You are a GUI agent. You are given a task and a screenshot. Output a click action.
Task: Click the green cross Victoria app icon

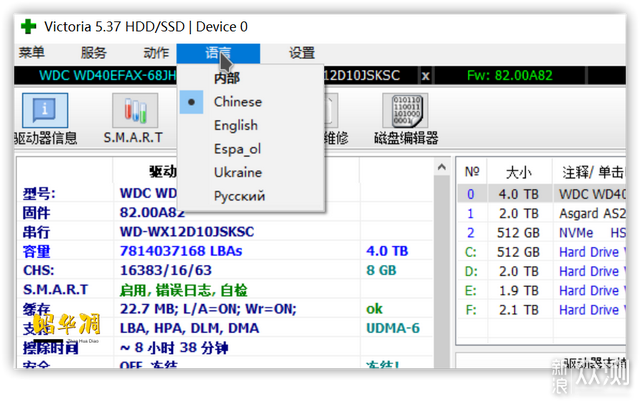[x=29, y=27]
